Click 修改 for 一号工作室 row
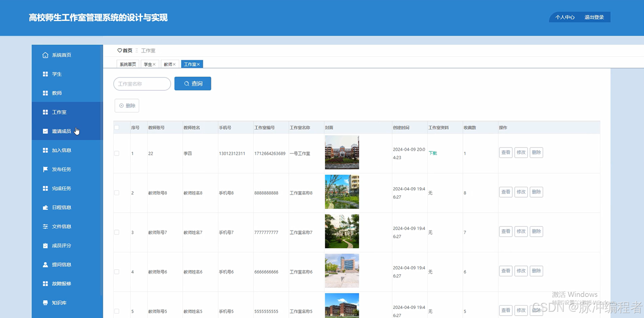The width and height of the screenshot is (644, 318). [x=521, y=152]
